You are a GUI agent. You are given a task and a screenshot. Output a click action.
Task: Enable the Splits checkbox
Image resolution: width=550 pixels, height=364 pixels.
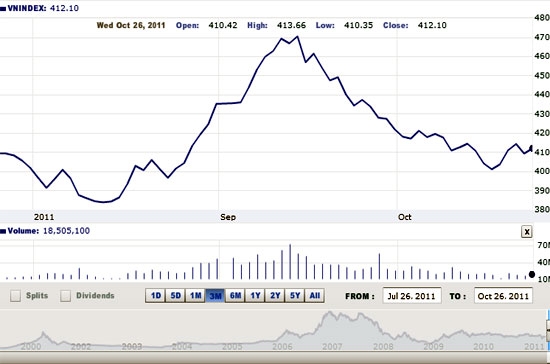click(15, 296)
